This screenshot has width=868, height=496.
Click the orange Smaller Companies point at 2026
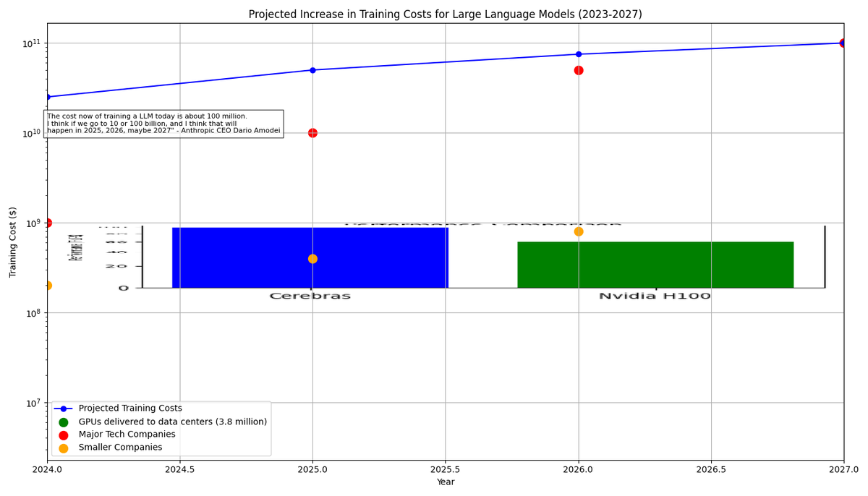579,231
